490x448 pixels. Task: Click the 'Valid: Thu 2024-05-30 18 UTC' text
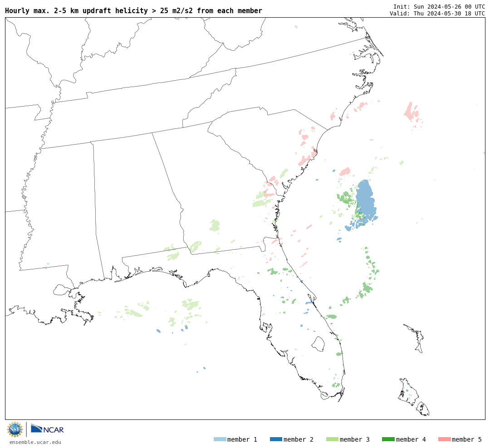(x=437, y=14)
